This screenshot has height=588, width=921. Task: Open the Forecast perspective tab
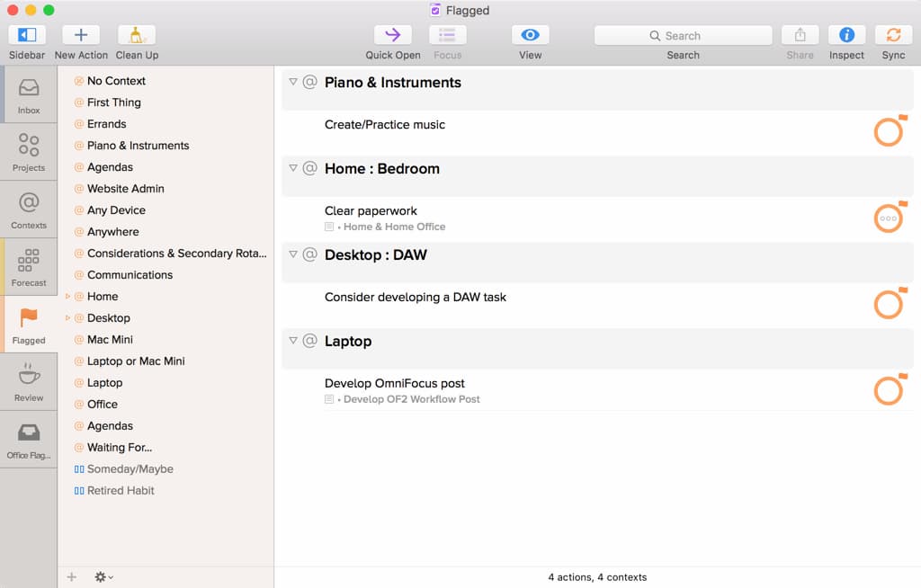click(x=29, y=267)
